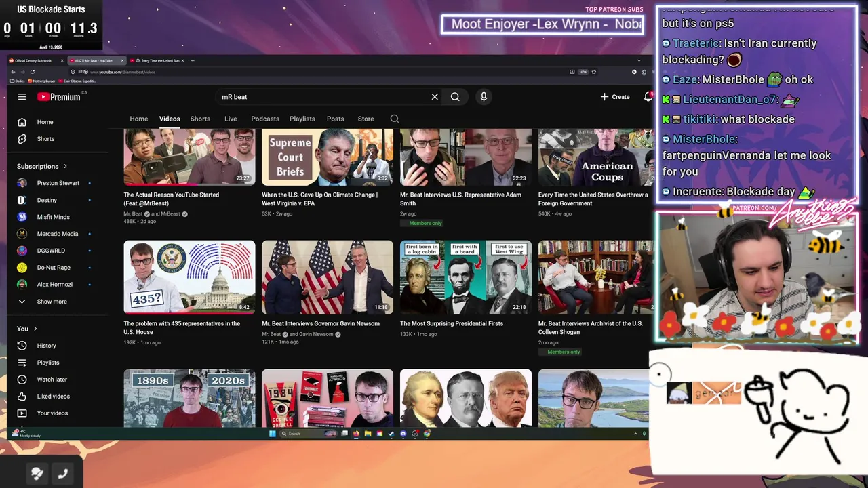Expand the Subscriptions section arrow
The image size is (868, 488).
pyautogui.click(x=65, y=166)
